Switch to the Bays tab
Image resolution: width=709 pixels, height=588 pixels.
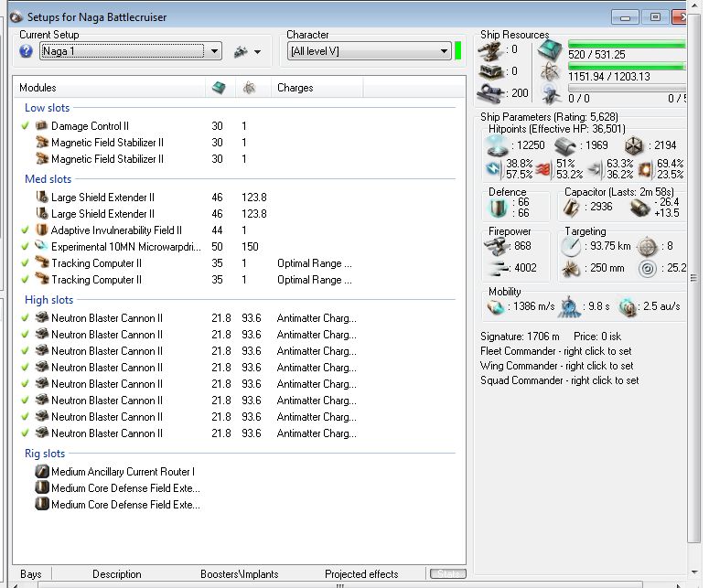[x=31, y=574]
